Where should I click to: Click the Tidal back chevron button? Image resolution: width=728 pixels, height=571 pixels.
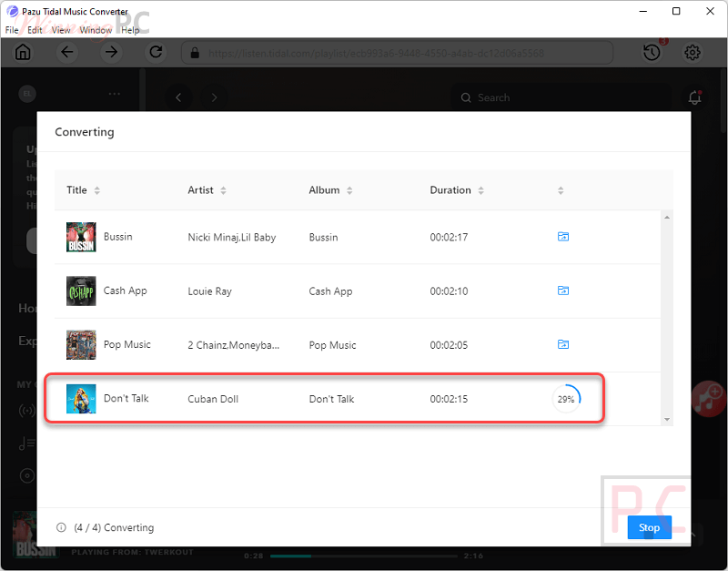click(178, 97)
